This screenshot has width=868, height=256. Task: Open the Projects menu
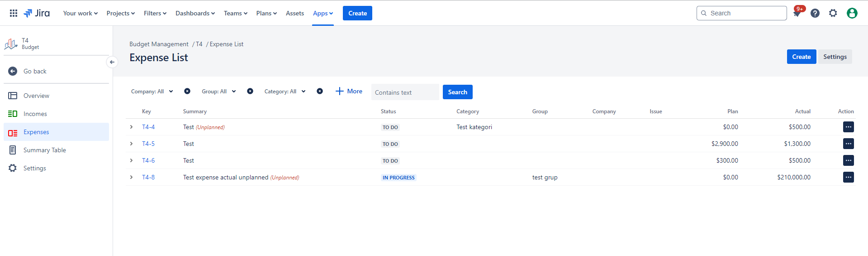coord(121,13)
